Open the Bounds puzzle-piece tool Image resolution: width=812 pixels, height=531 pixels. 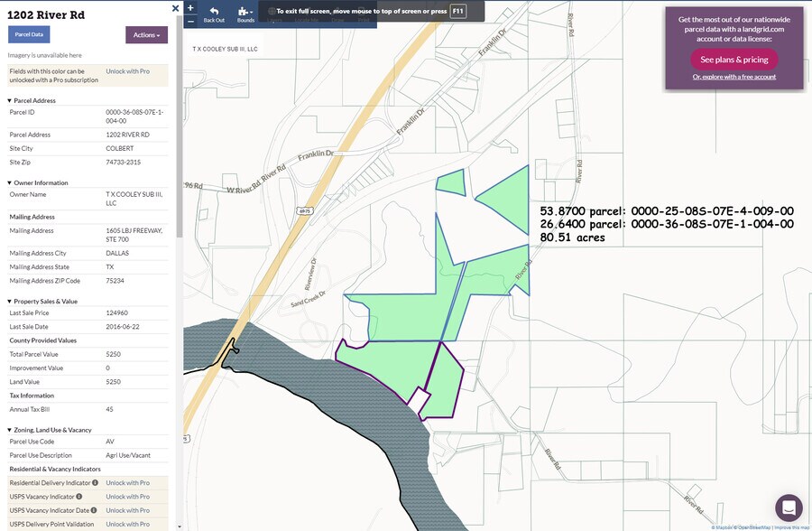[245, 12]
